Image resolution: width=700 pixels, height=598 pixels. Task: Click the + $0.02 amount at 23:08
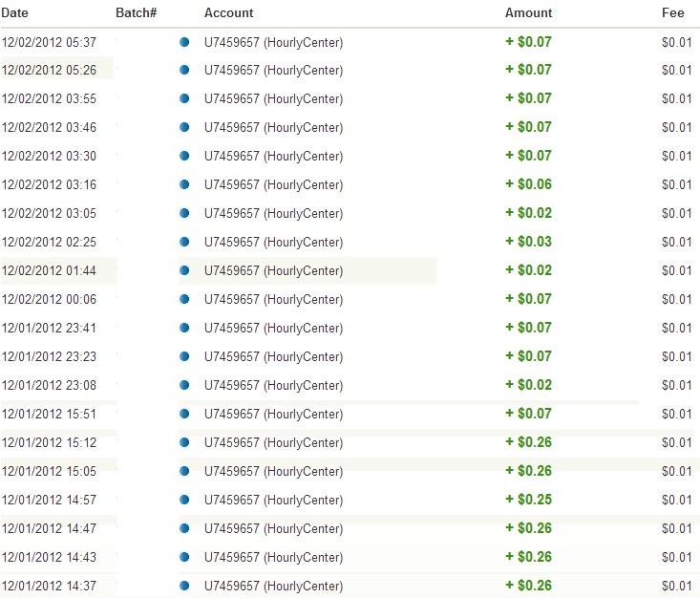point(528,385)
